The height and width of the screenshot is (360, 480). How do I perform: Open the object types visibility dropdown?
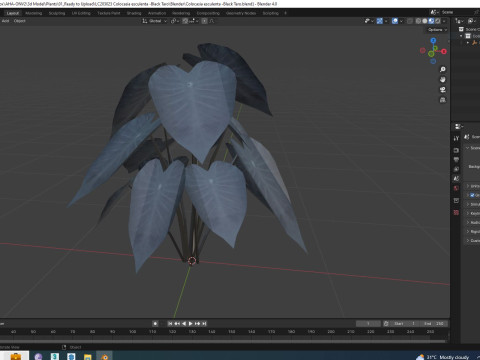click(369, 21)
